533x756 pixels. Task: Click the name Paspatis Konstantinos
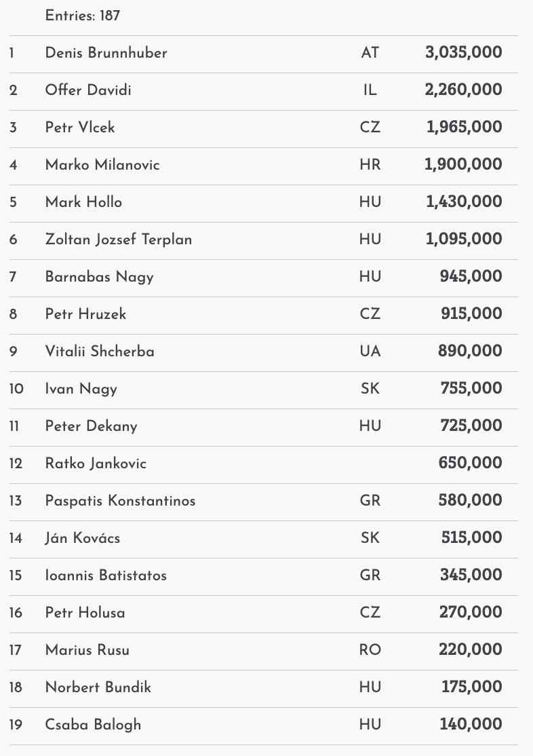coord(120,501)
